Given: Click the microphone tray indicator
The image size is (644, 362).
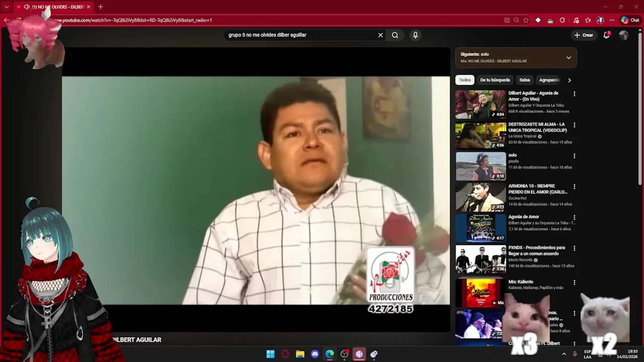Looking at the screenshot, I should (x=575, y=354).
